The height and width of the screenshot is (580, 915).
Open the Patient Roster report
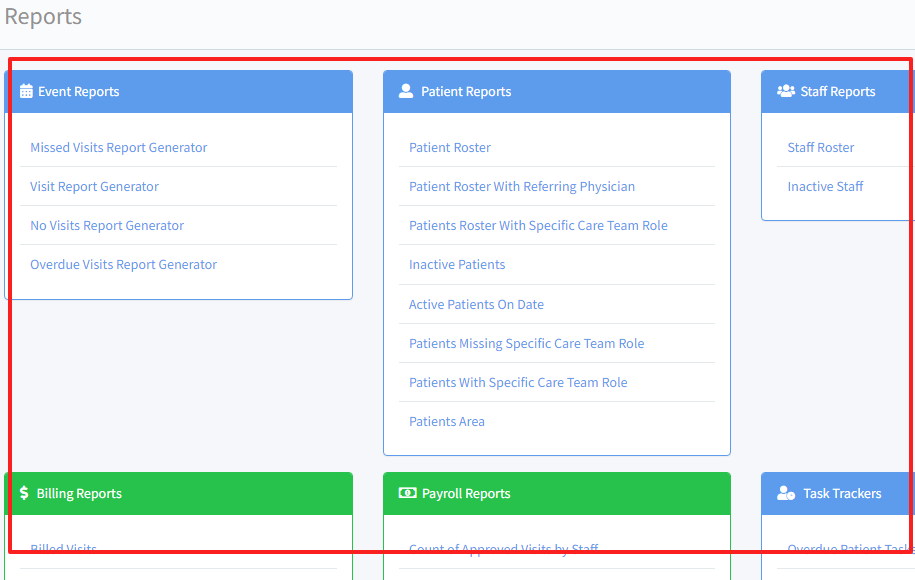[450, 148]
